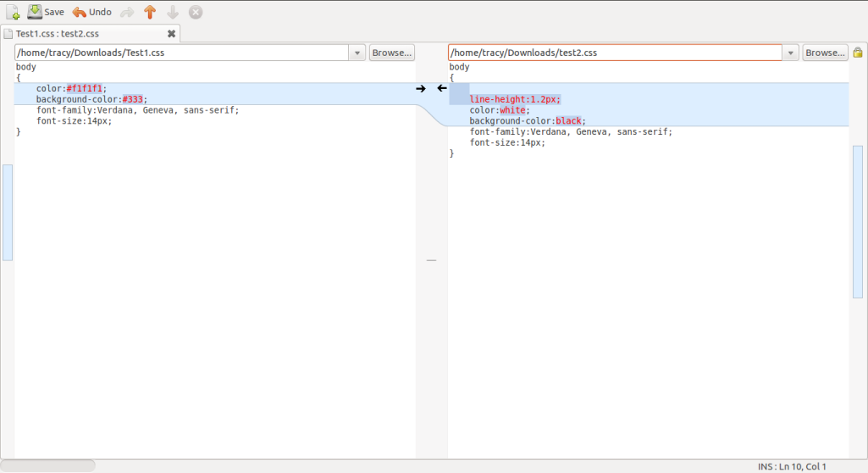Toggle the padlock scroll-lock icon
This screenshot has width=868, height=473.
click(858, 53)
